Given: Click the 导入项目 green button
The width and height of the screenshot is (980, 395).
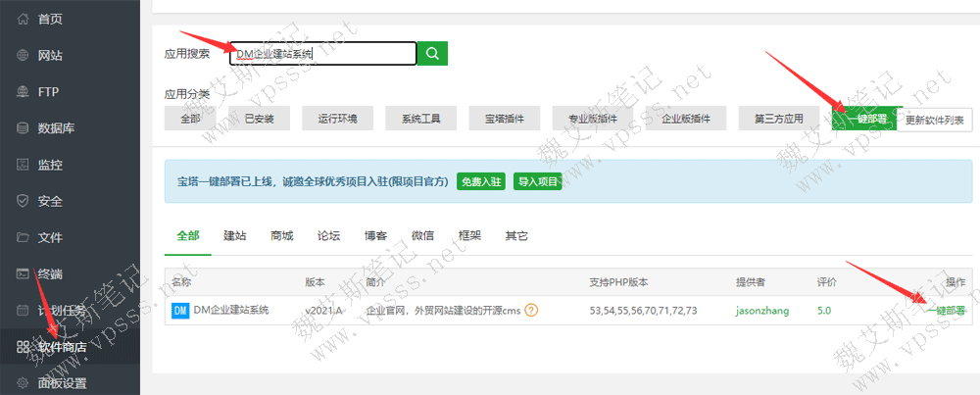Looking at the screenshot, I should pos(537,182).
